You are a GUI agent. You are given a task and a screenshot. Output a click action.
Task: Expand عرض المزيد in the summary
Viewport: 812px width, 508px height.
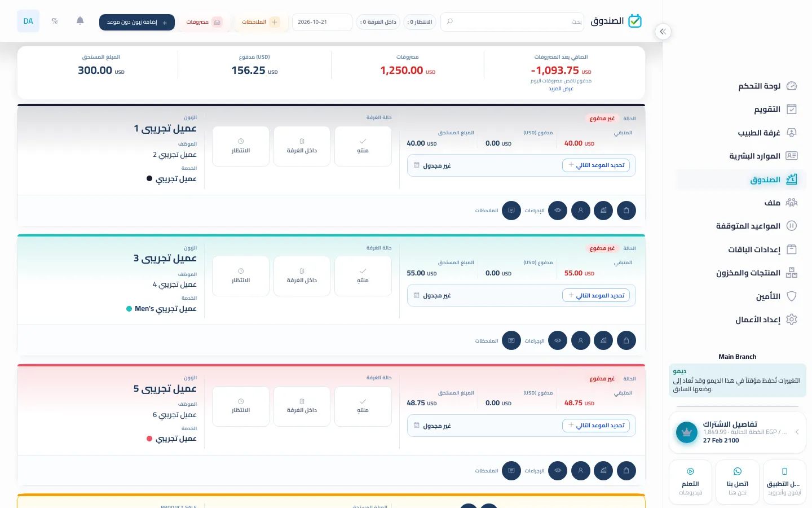coord(561,89)
